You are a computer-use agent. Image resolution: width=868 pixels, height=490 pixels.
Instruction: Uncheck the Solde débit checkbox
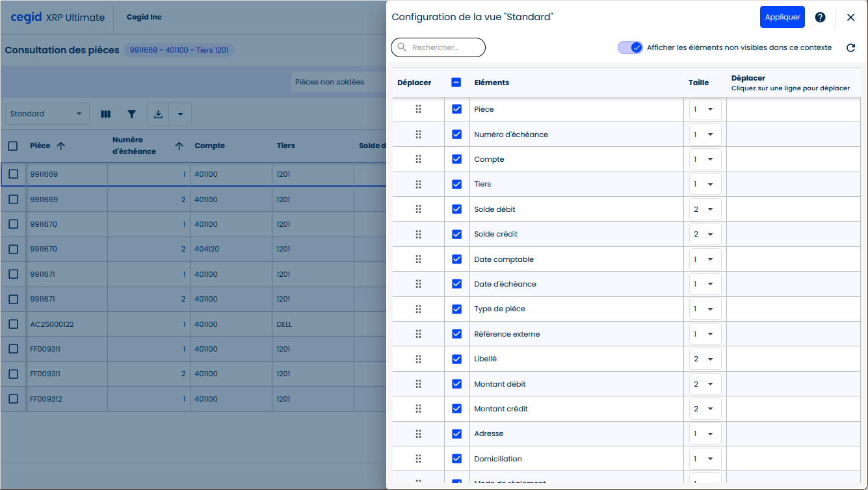(456, 209)
